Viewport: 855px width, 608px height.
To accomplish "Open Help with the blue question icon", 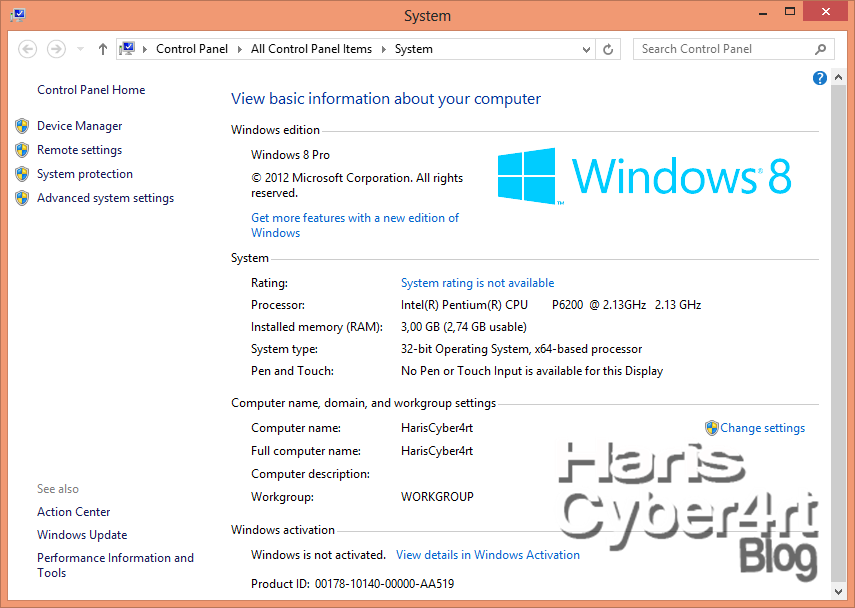I will [x=820, y=78].
